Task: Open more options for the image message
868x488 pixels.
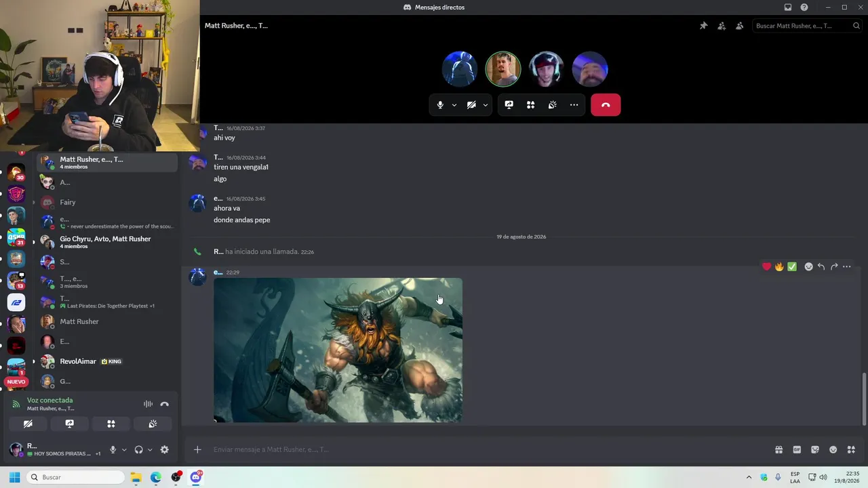Action: tap(846, 267)
